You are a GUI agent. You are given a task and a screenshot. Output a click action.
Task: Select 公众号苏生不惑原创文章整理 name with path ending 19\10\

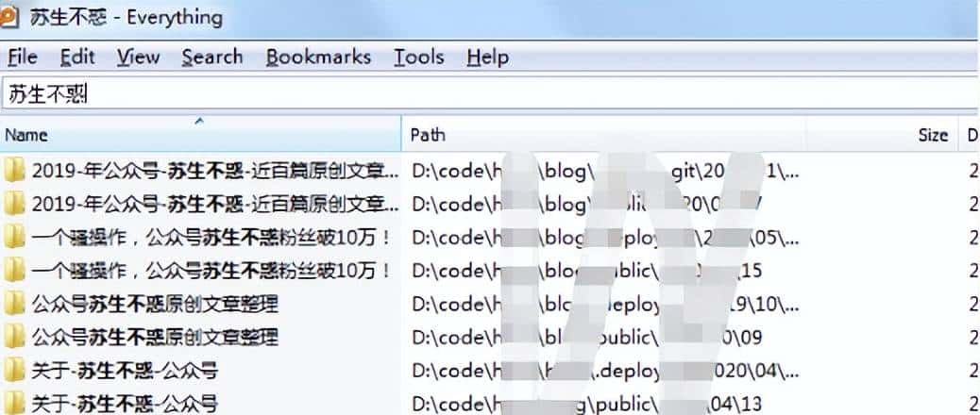[x=155, y=304]
